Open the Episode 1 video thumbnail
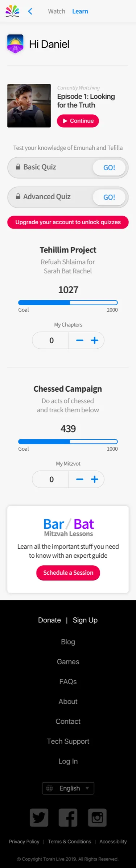The image size is (136, 868). click(x=29, y=106)
